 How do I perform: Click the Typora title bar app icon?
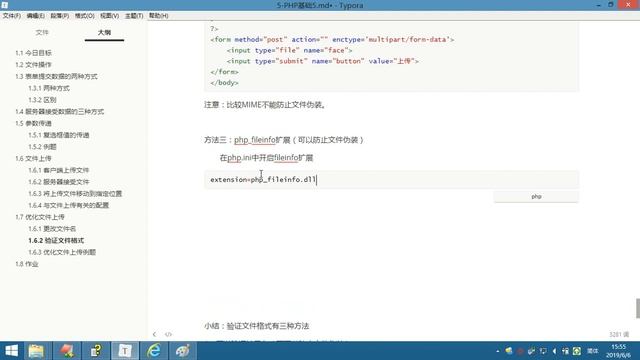click(x=4, y=5)
